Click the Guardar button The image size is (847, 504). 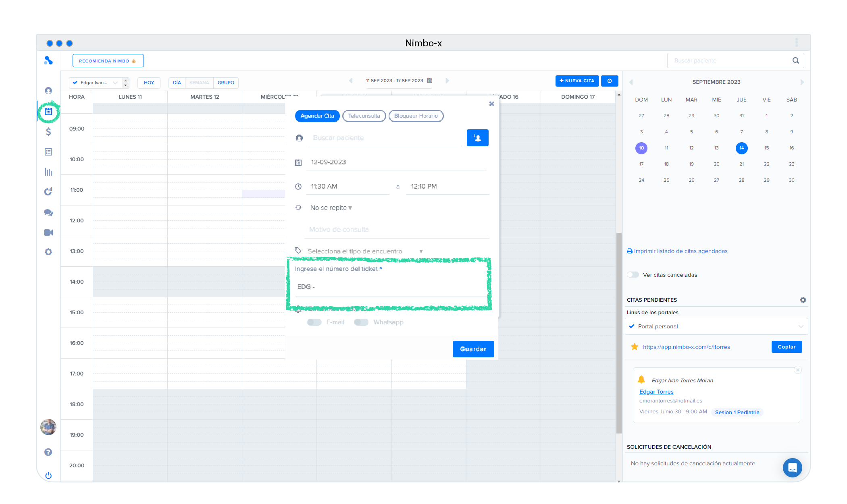click(473, 349)
